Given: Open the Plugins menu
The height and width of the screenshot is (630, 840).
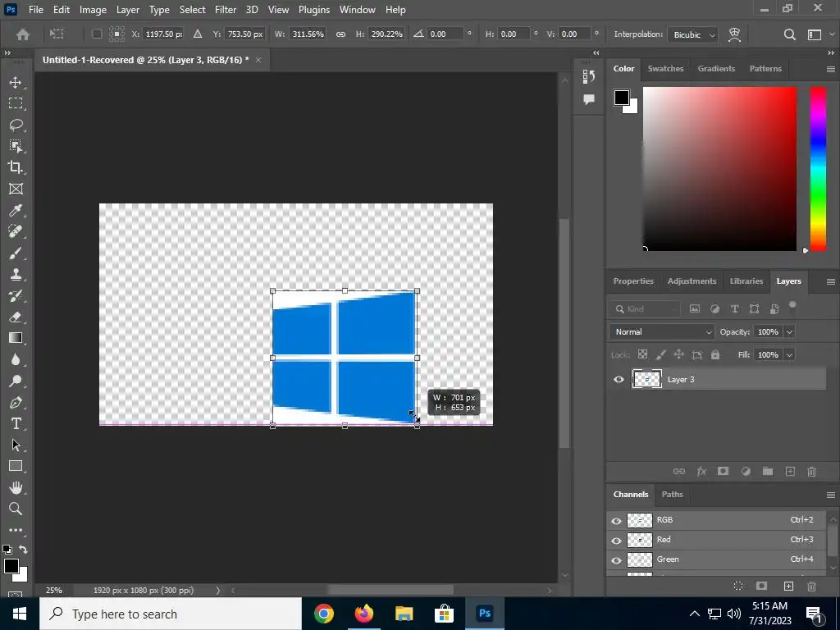Looking at the screenshot, I should click(x=314, y=10).
